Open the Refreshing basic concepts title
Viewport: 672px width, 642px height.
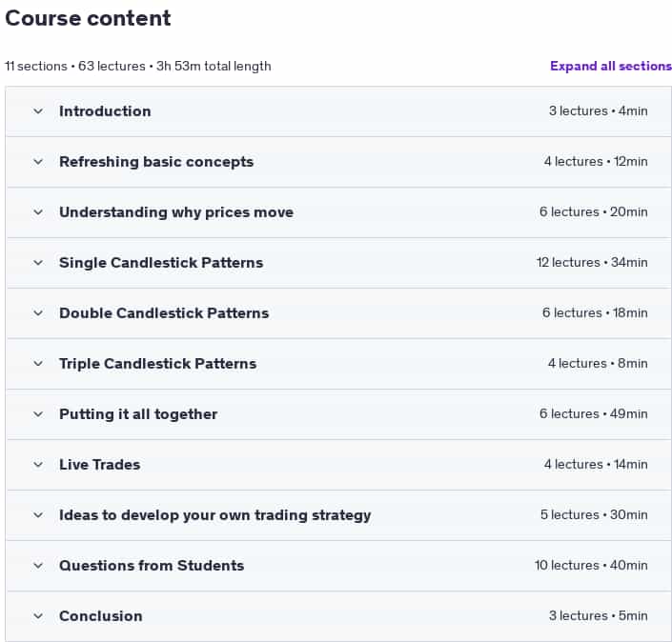[156, 162]
